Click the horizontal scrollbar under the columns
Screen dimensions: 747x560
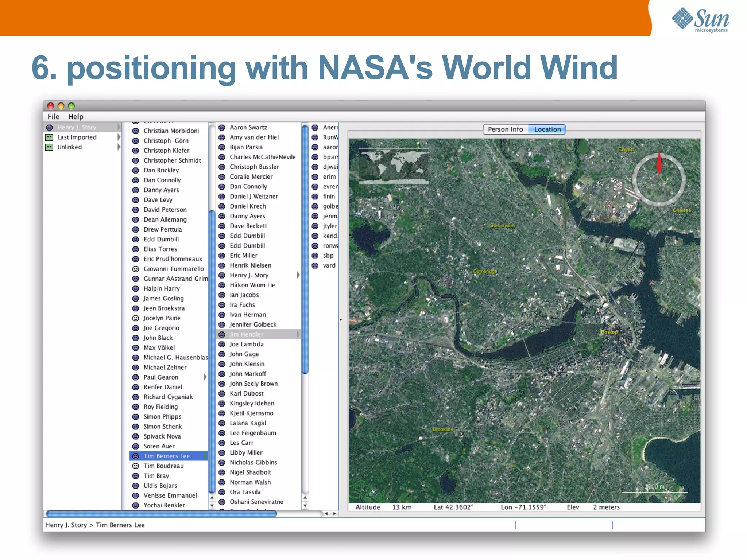(x=161, y=514)
